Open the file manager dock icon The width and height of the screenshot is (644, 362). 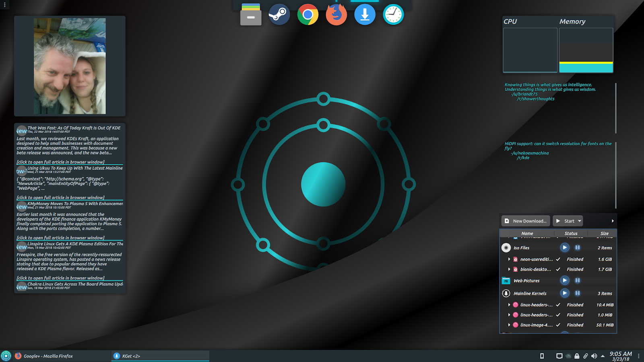[x=251, y=15]
